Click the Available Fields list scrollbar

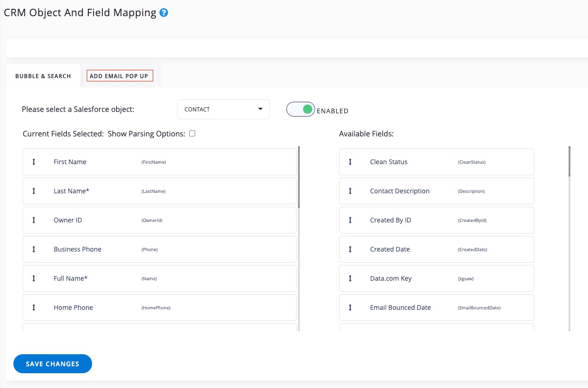click(x=569, y=161)
